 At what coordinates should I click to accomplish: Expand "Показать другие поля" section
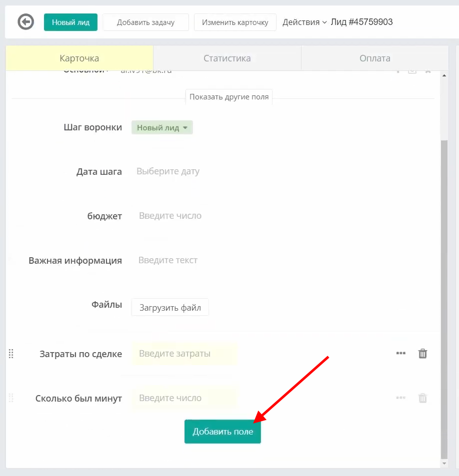pos(229,97)
